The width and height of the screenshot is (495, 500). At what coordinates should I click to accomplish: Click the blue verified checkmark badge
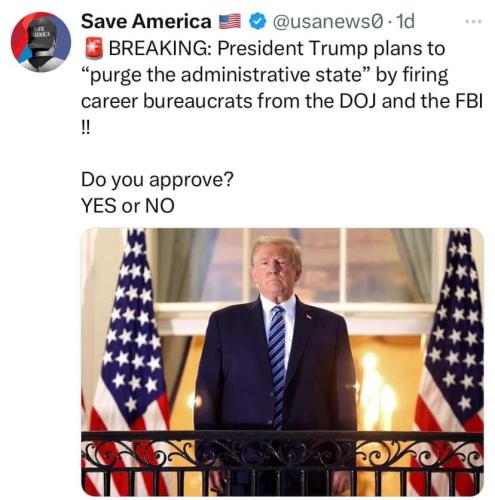(x=257, y=22)
